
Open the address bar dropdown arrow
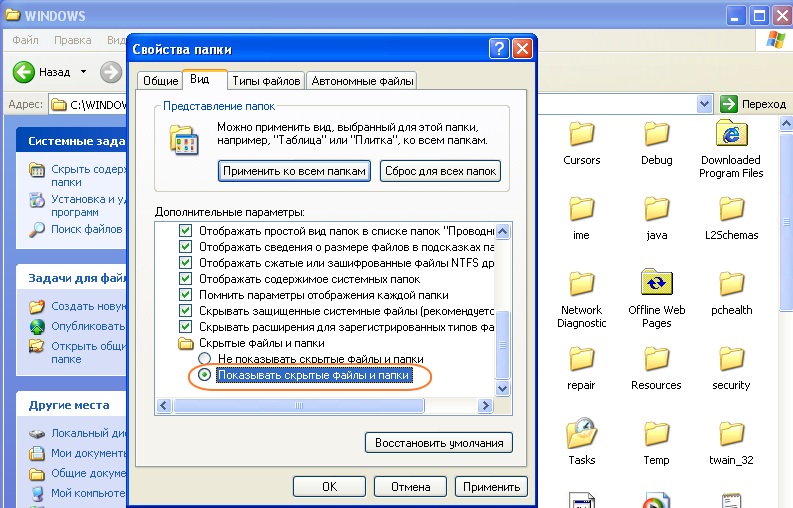(704, 104)
